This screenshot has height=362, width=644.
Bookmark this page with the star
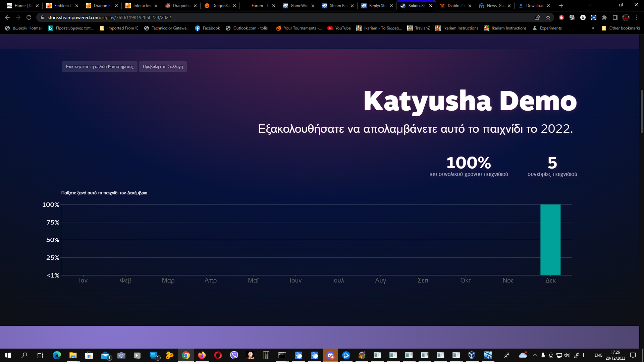coord(548,17)
